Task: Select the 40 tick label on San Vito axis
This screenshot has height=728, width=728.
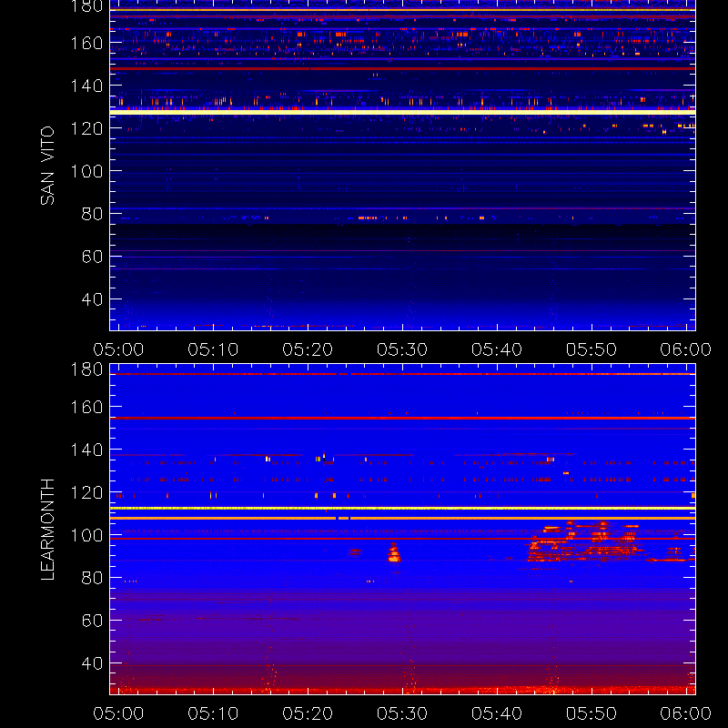Action: 93,299
